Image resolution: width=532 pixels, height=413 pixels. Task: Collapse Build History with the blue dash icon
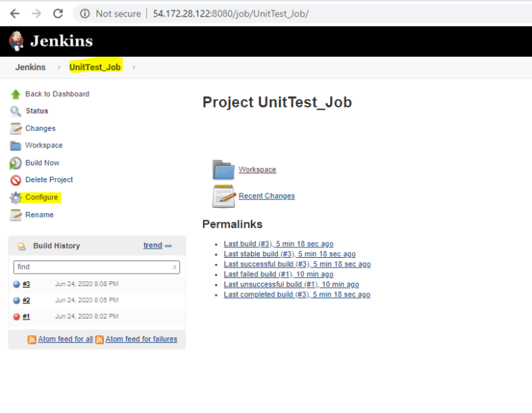(x=168, y=246)
